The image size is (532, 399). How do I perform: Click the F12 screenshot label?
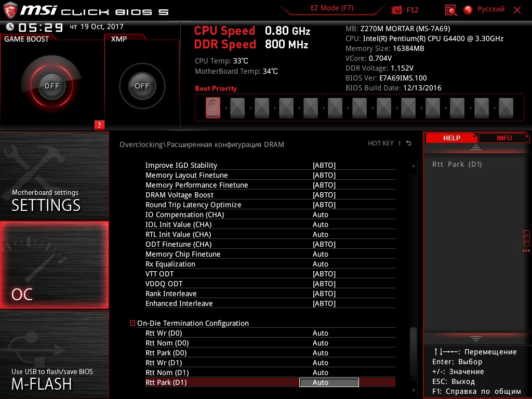click(x=412, y=10)
